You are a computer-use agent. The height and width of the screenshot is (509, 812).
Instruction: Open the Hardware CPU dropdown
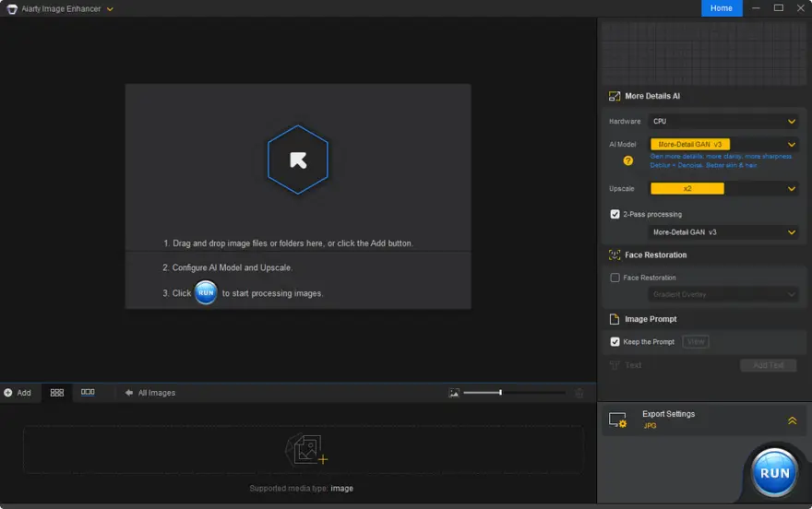722,121
